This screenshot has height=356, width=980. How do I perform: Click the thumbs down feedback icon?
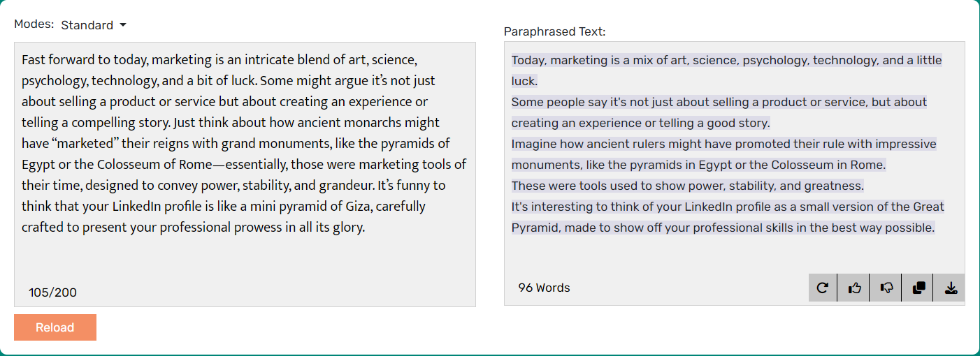886,288
